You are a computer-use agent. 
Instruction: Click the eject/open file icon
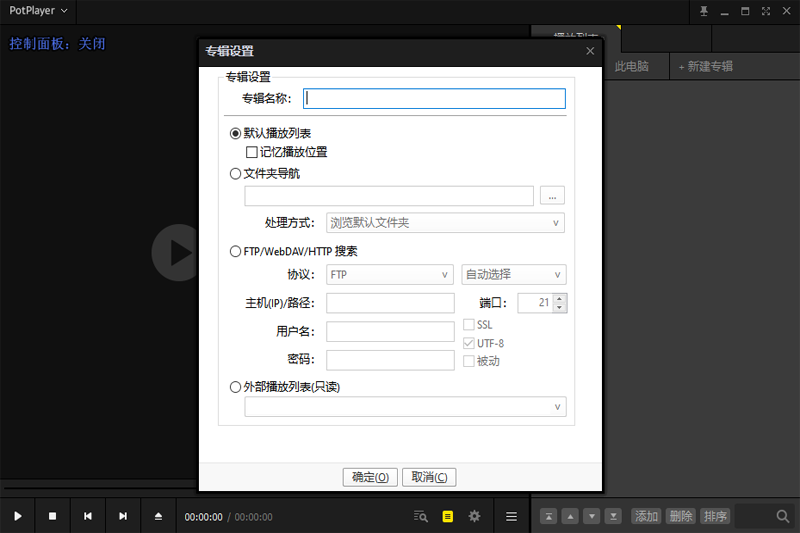158,516
